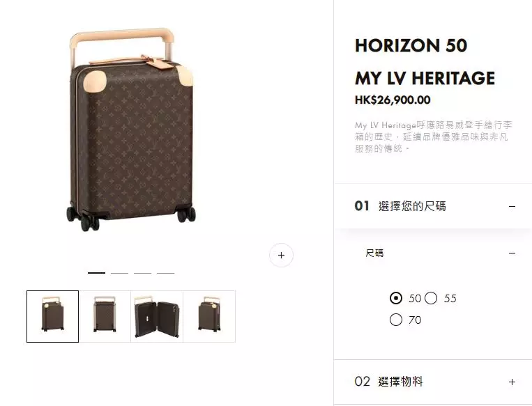Toggle the 01 選擇您的尺碼 section header

point(433,206)
